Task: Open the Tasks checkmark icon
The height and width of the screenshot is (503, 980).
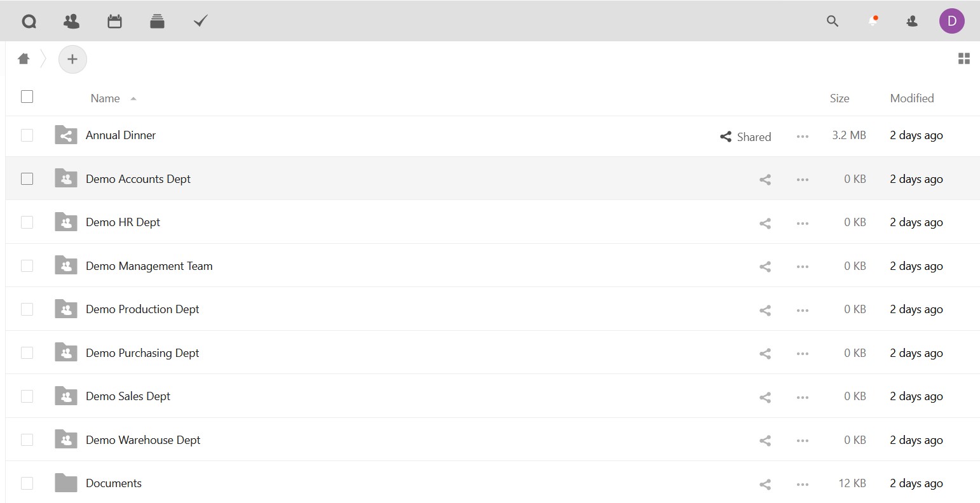Action: [200, 22]
